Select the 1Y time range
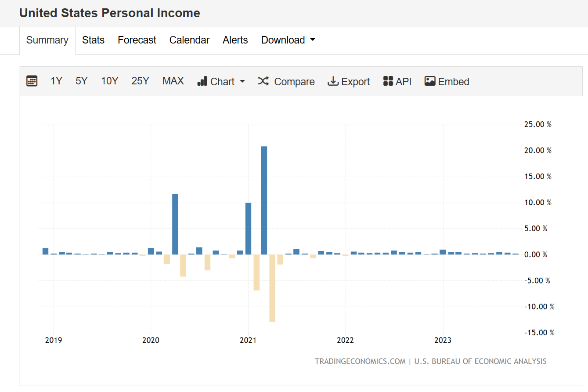 [56, 81]
